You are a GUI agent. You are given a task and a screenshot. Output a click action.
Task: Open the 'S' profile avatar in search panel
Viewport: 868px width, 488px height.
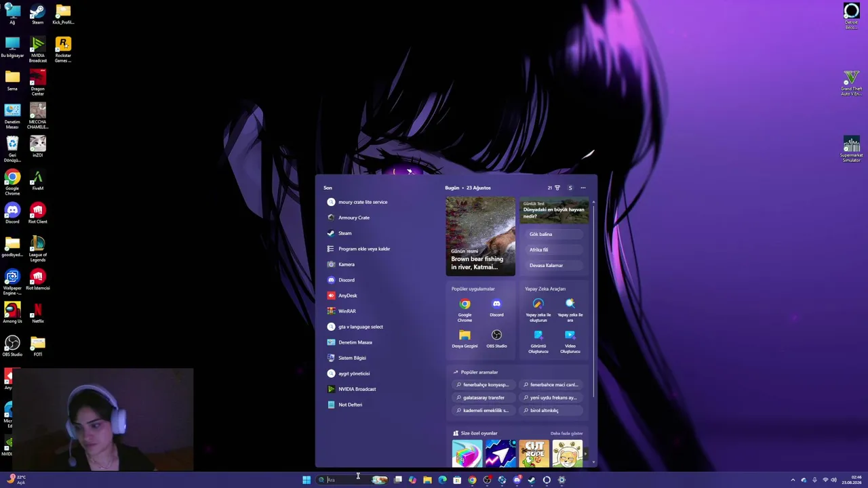point(570,188)
